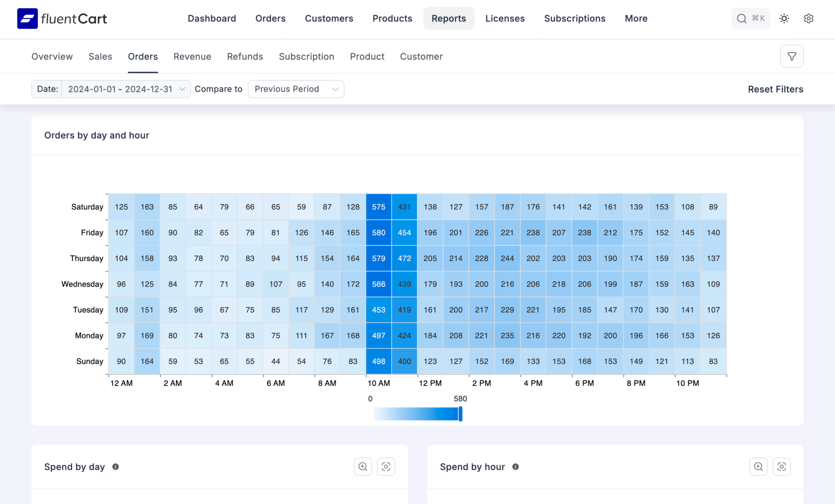Screen dimensions: 835x504
Task: Select the Subscriptions menu item
Action: (x=574, y=18)
